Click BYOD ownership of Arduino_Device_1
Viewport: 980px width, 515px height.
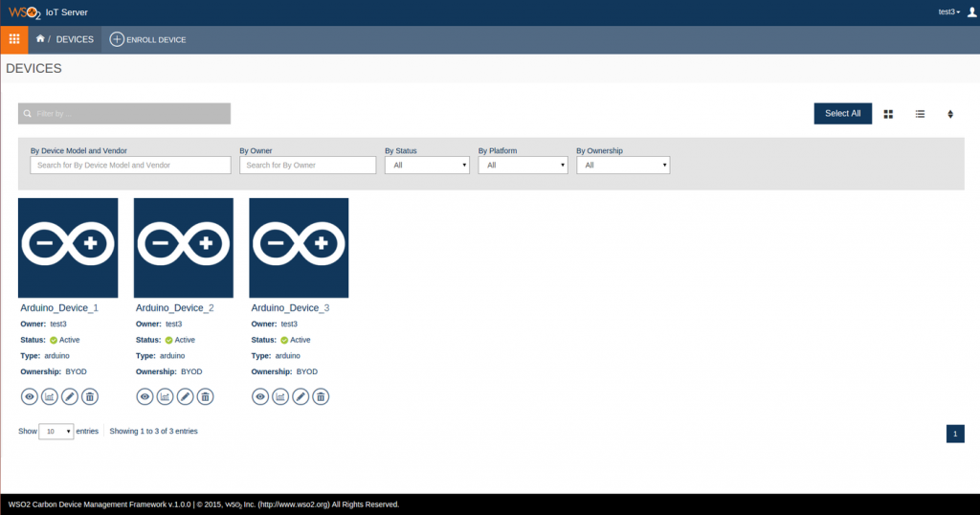click(x=77, y=371)
